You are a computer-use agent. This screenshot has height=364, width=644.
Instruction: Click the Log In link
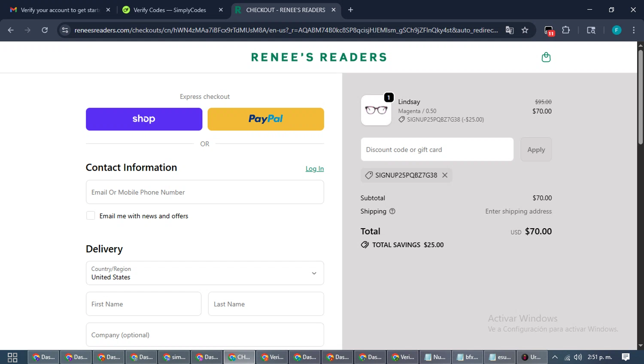tap(315, 168)
